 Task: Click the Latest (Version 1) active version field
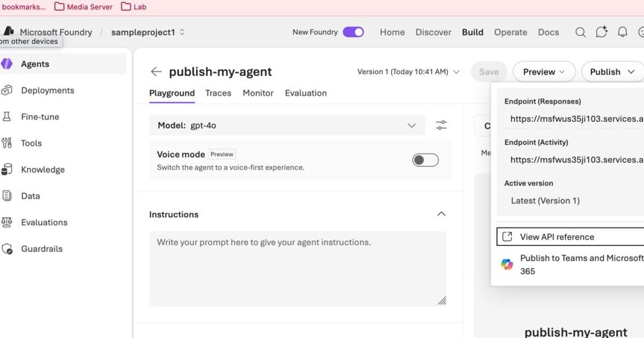574,201
